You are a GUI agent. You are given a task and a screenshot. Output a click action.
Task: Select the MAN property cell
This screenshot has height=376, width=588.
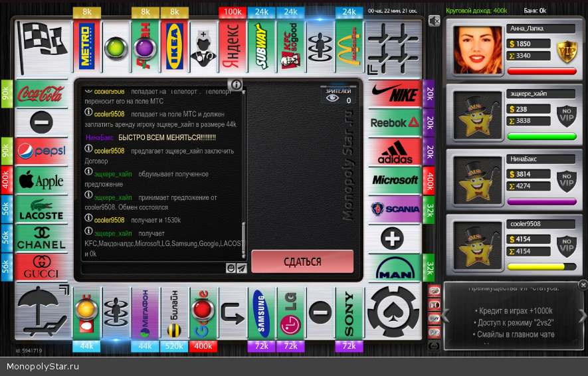(395, 268)
